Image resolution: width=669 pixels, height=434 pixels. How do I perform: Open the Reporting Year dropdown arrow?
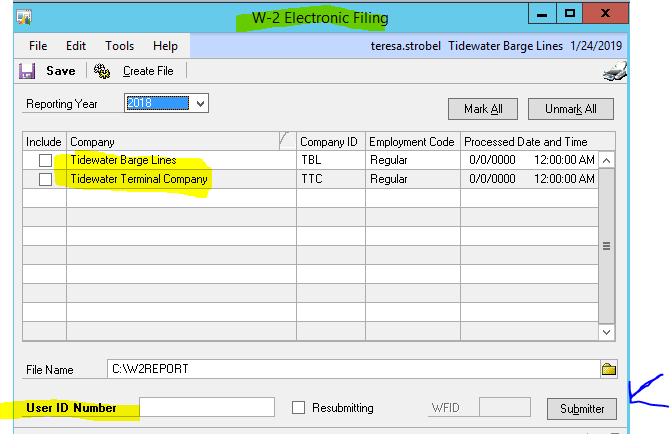pyautogui.click(x=200, y=103)
